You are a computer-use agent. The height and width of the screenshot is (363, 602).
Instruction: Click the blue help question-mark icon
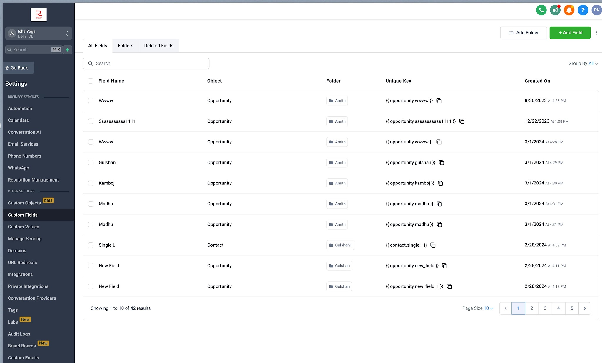583,10
